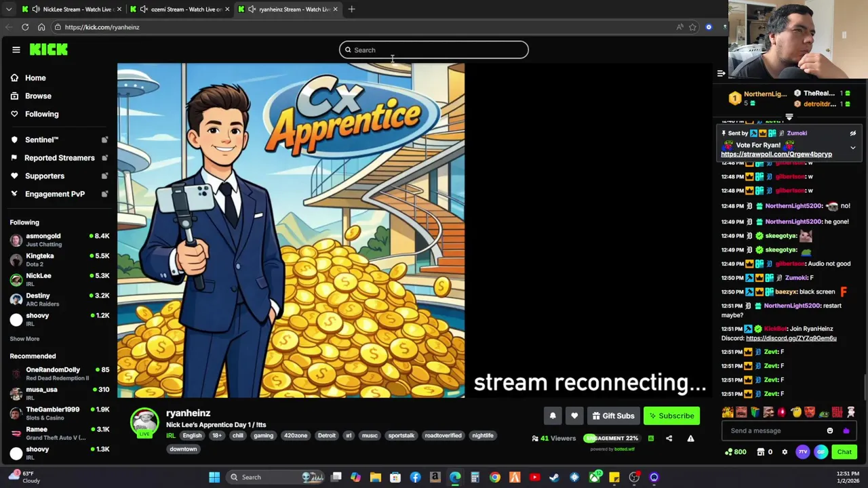Screen dimensions: 868x488
Task: Open chat settings gear
Action: tap(785, 452)
